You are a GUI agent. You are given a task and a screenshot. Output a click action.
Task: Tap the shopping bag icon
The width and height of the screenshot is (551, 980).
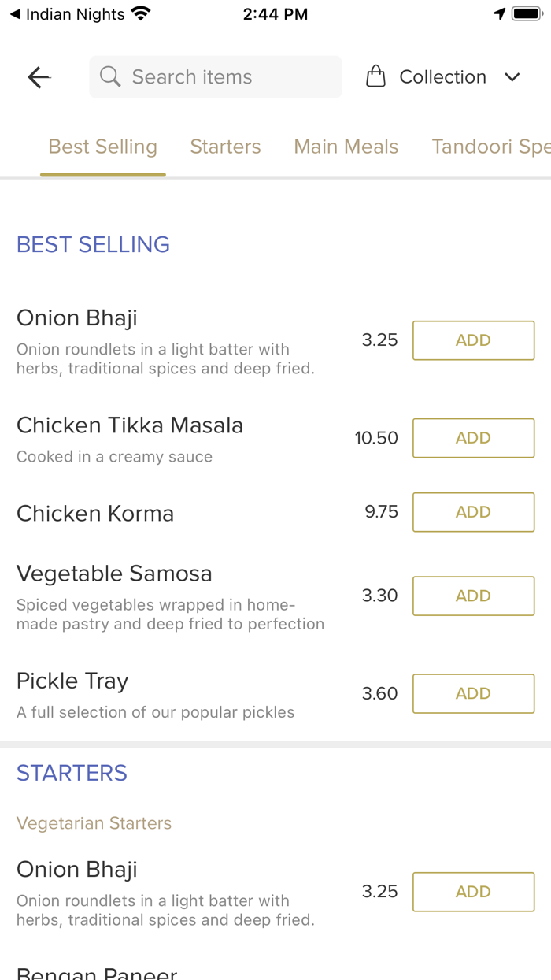(376, 77)
